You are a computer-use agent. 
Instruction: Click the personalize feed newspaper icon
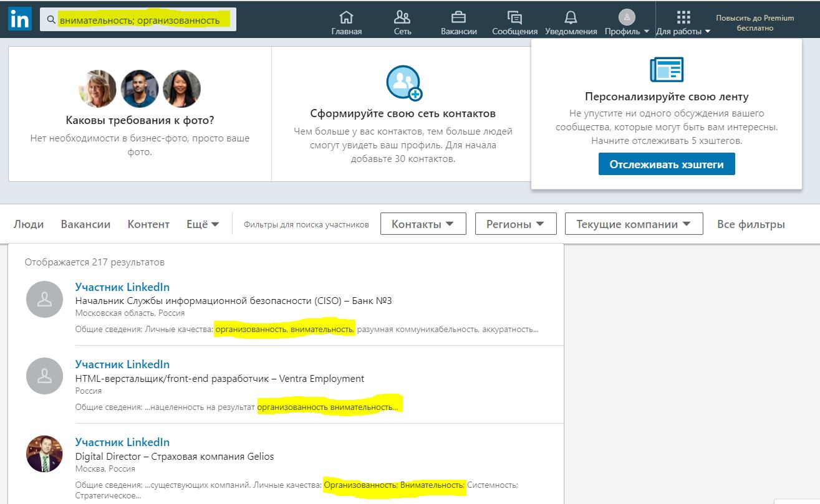coord(666,69)
